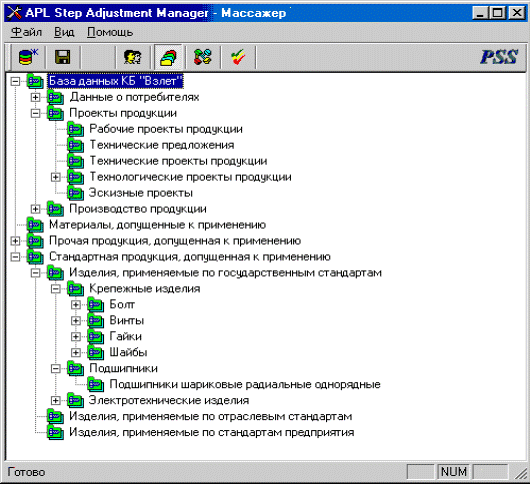
Task: Open the Помощь menu
Action: pos(110,32)
